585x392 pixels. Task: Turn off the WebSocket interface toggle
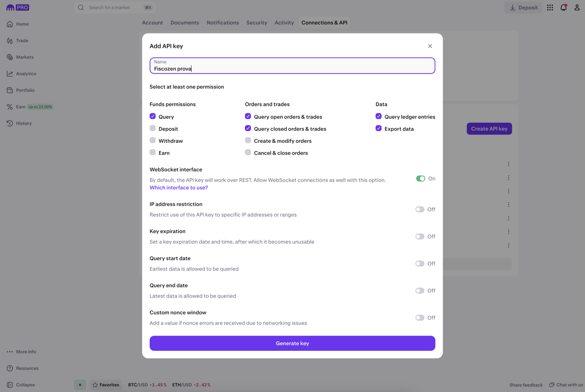420,179
